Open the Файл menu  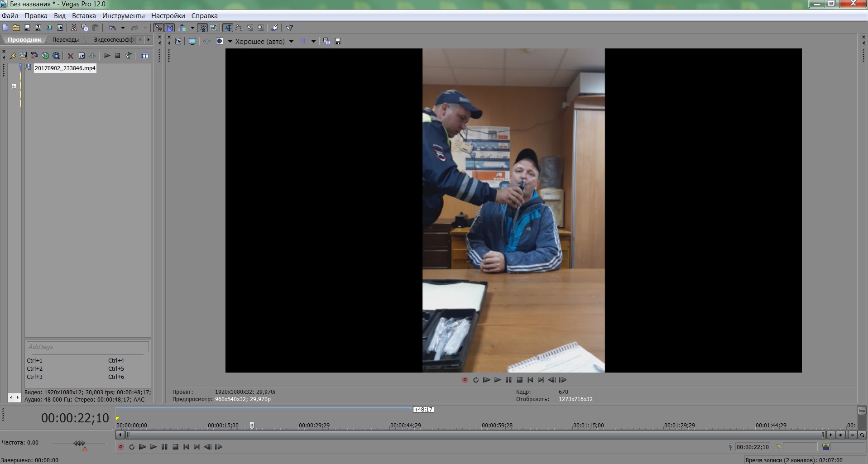(x=10, y=15)
